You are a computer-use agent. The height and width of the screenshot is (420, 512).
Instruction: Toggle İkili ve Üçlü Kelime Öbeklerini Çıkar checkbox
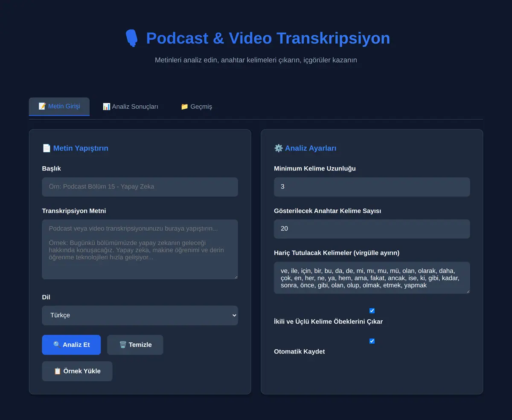click(x=372, y=311)
